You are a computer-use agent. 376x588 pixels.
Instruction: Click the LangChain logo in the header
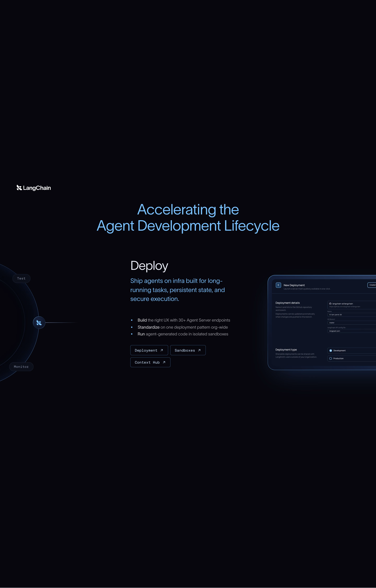34,188
